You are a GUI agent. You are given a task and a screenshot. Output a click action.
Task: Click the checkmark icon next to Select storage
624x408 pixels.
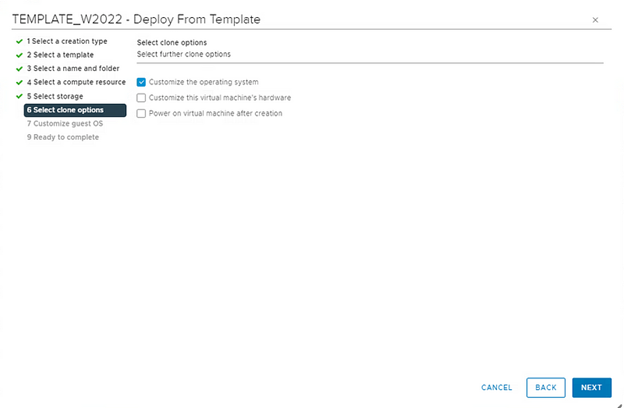coord(19,96)
